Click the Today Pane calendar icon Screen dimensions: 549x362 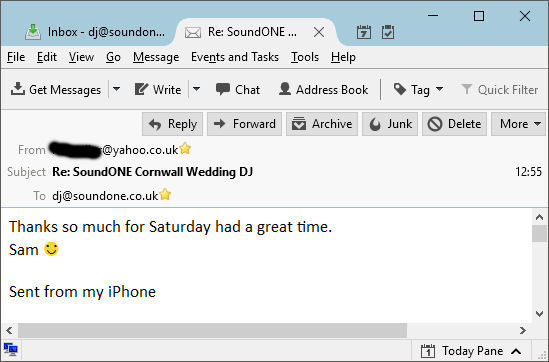pyautogui.click(x=428, y=351)
